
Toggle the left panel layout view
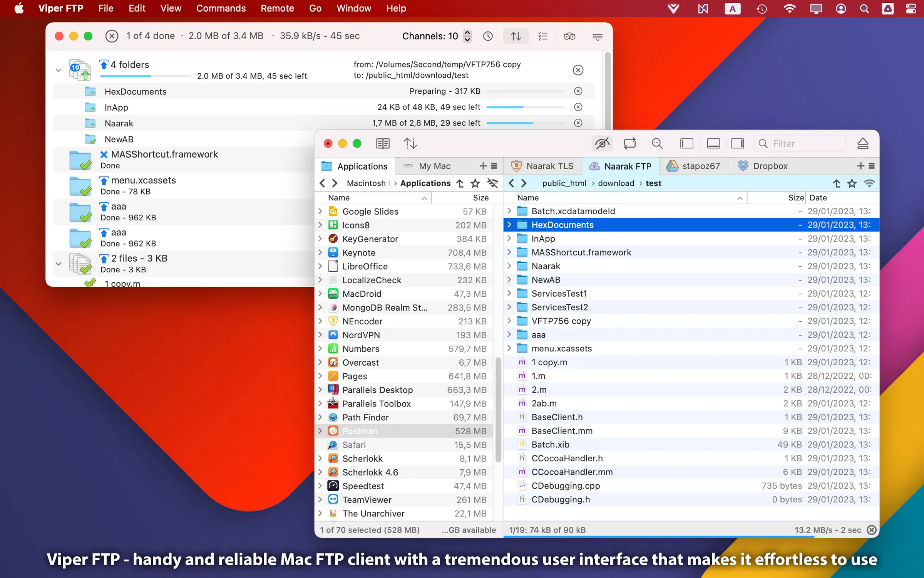[x=687, y=143]
